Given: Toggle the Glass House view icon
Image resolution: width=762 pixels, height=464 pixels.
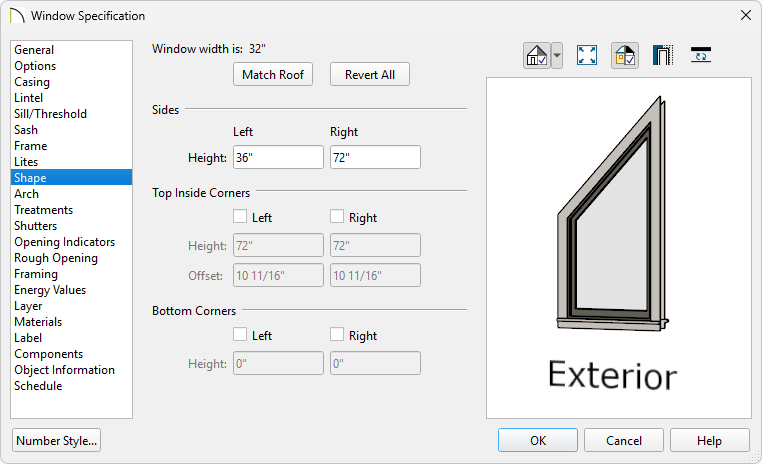Looking at the screenshot, I should click(537, 55).
